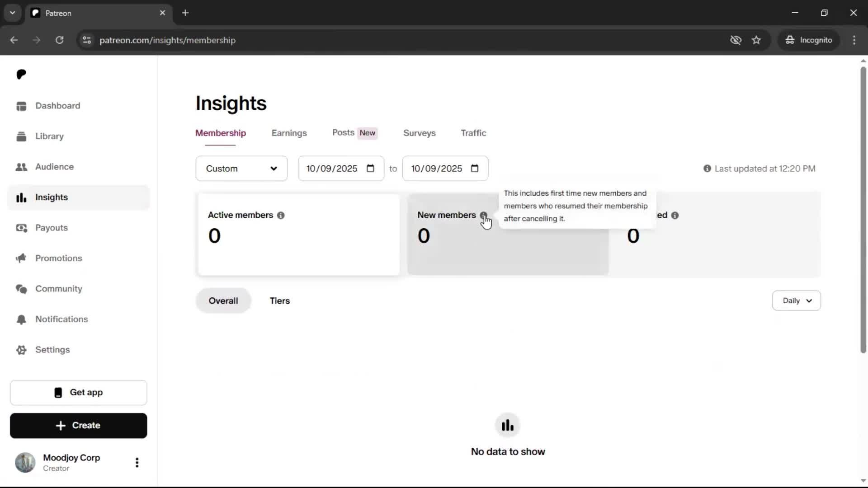View site information icon in address bar

pyautogui.click(x=87, y=40)
